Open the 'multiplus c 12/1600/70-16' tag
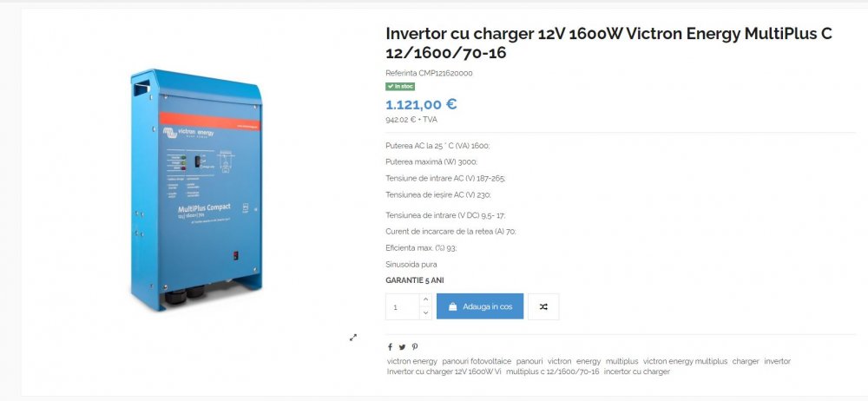The width and height of the screenshot is (868, 401). (552, 371)
